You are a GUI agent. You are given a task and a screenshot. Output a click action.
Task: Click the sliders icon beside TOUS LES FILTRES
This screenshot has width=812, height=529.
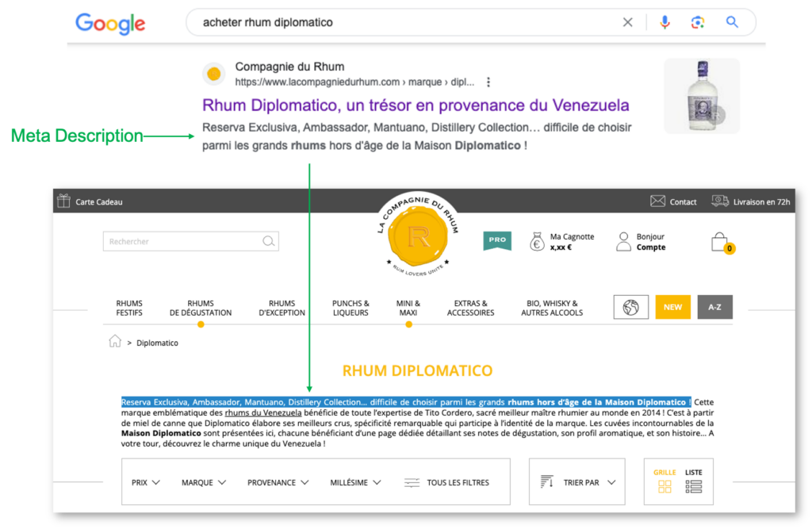coord(412,482)
